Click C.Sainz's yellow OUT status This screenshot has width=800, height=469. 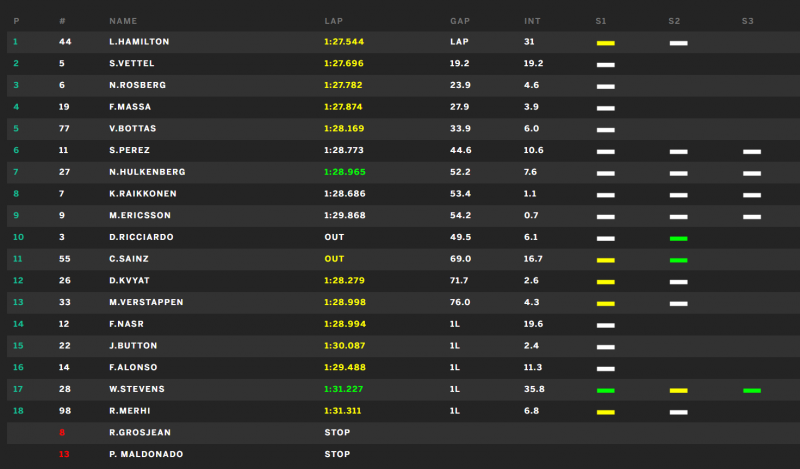pyautogui.click(x=334, y=259)
